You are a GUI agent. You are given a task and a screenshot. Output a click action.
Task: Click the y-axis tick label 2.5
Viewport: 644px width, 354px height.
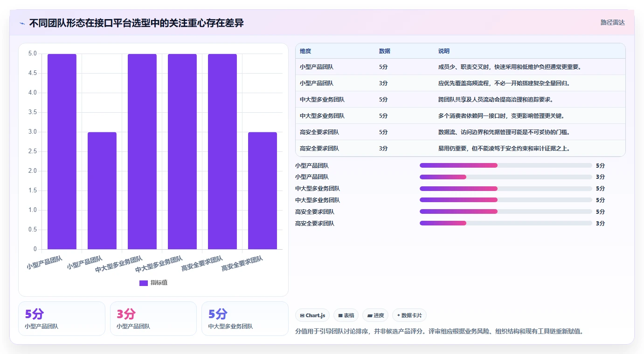coord(32,151)
